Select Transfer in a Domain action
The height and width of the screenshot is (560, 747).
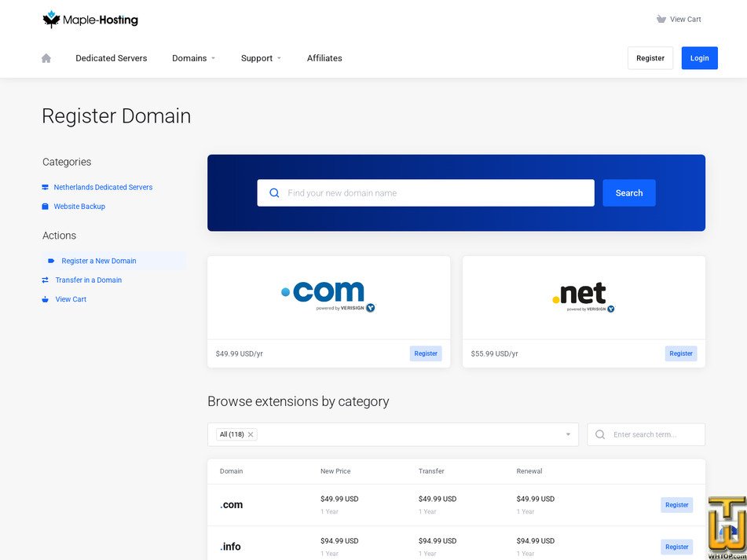[89, 280]
